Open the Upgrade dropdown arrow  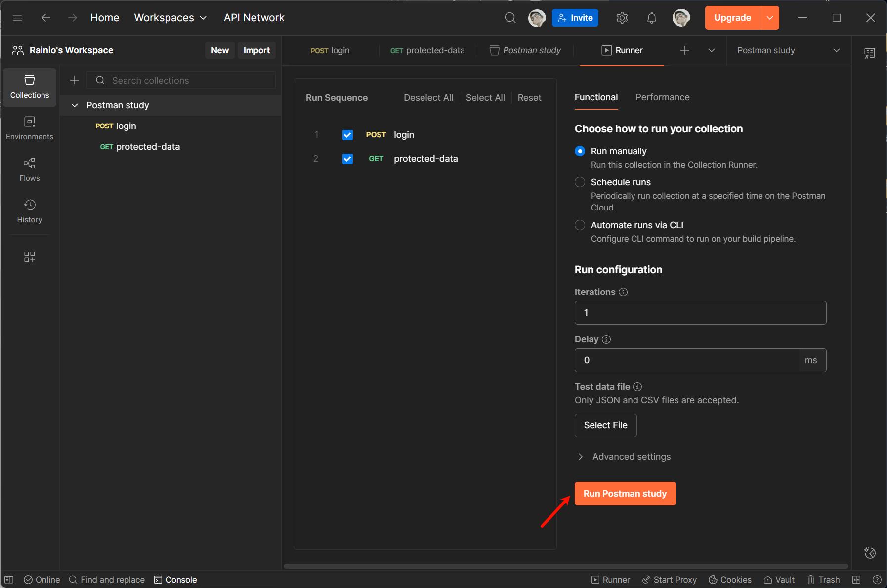click(x=769, y=18)
